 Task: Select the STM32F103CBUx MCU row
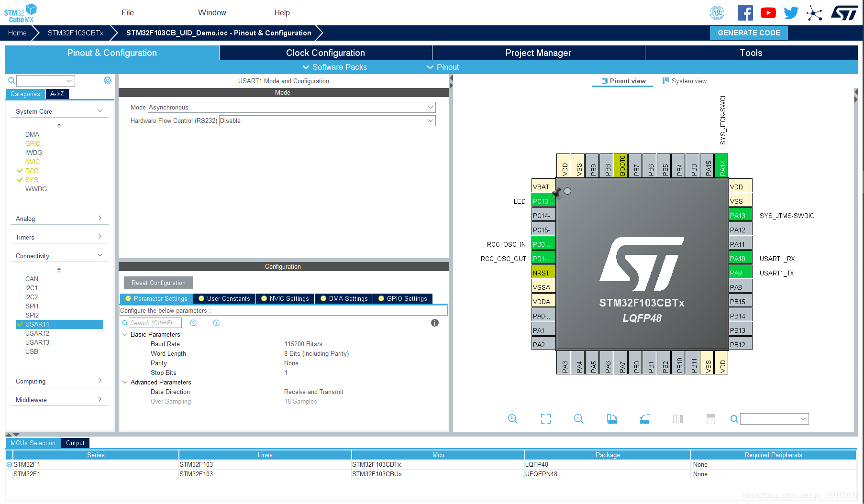[x=431, y=474]
